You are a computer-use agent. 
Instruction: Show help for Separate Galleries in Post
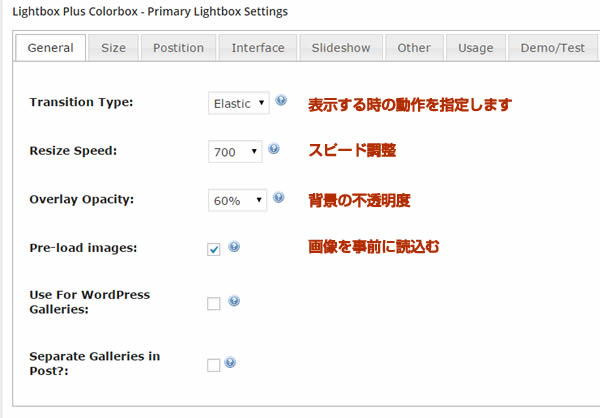pos(230,362)
